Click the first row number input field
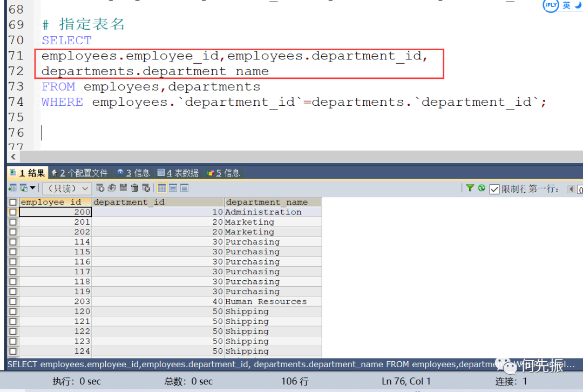The height and width of the screenshot is (392, 583). (580, 190)
